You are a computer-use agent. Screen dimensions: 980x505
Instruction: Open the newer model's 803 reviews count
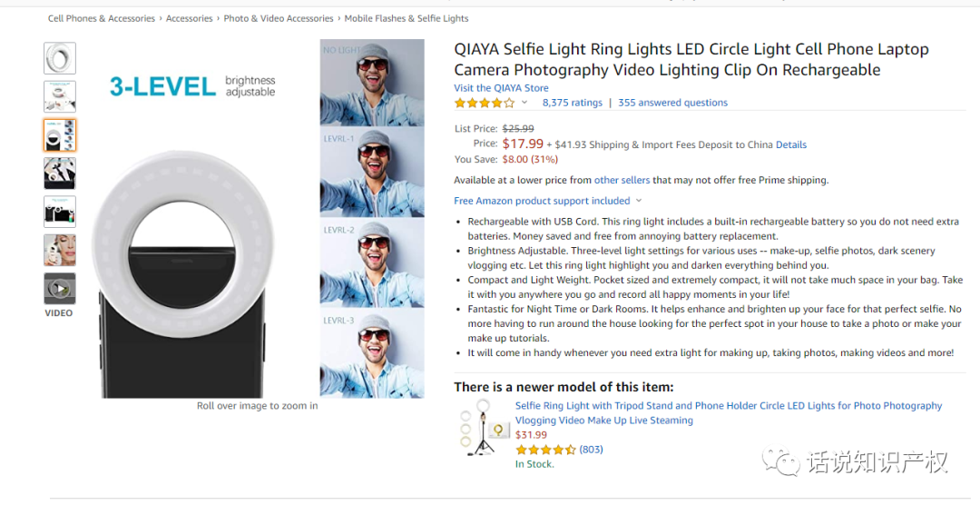[591, 450]
